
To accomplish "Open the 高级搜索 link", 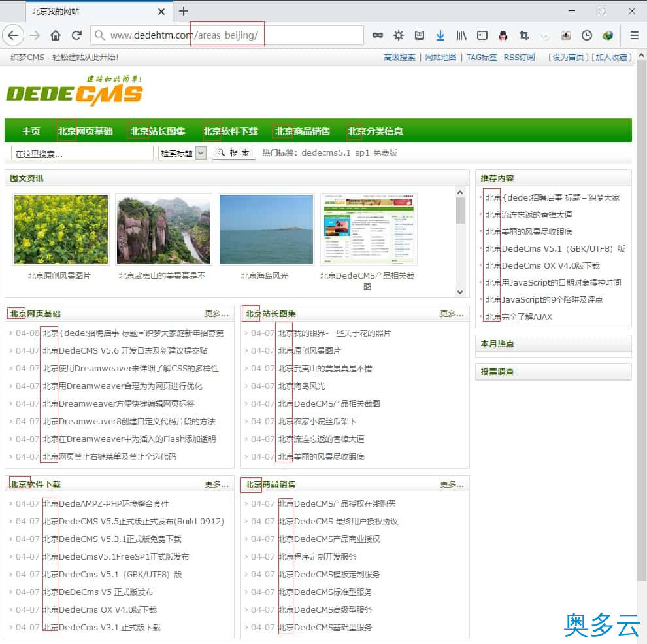I will point(399,58).
